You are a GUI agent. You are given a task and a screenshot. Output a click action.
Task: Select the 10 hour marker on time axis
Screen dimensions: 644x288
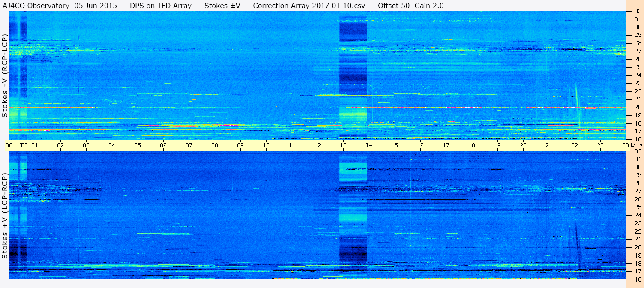266,145
